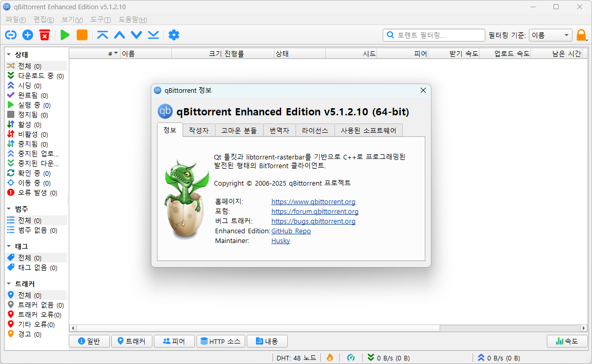Image resolution: width=592 pixels, height=364 pixels.
Task: Open the GitHub Repo link
Action: 291,231
